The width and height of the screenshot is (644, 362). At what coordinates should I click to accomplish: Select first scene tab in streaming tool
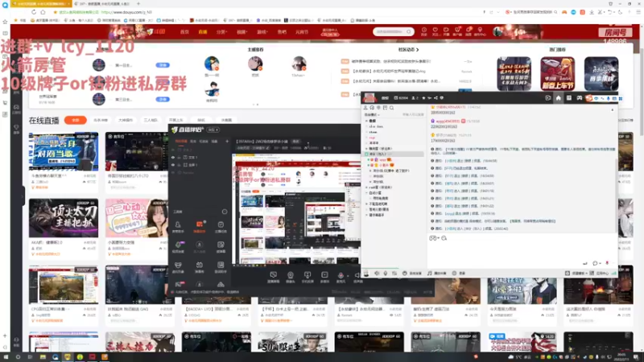pos(181,142)
